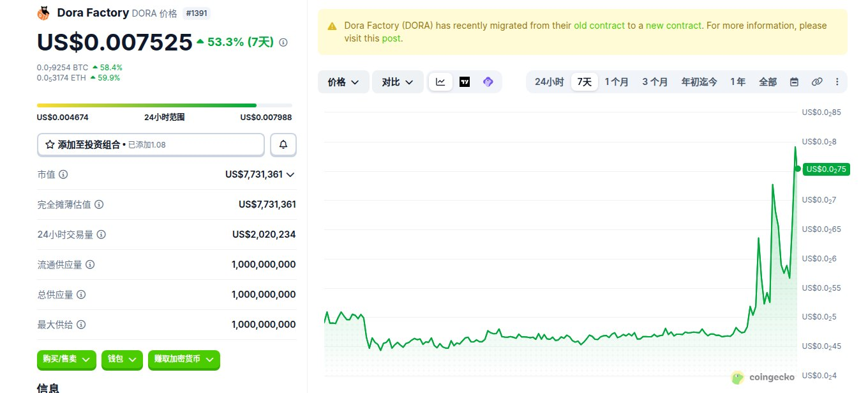
Task: Click the US$0.0₂85 axis label
Action: pyautogui.click(x=822, y=112)
